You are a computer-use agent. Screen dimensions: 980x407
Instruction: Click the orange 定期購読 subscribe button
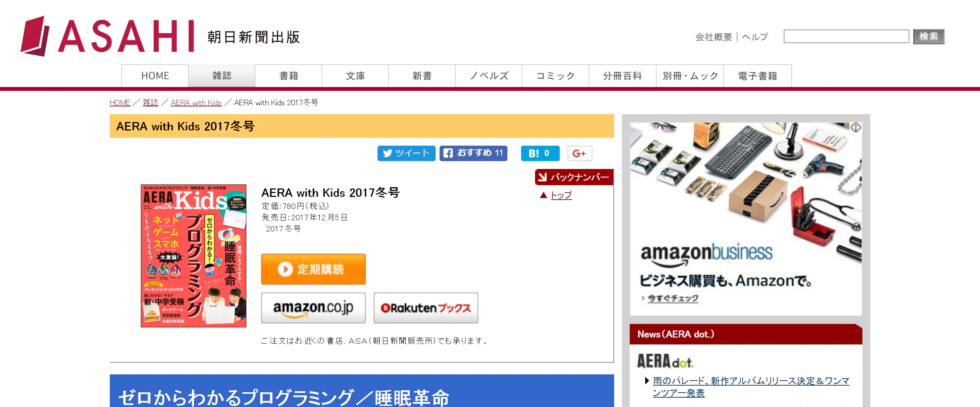[313, 269]
